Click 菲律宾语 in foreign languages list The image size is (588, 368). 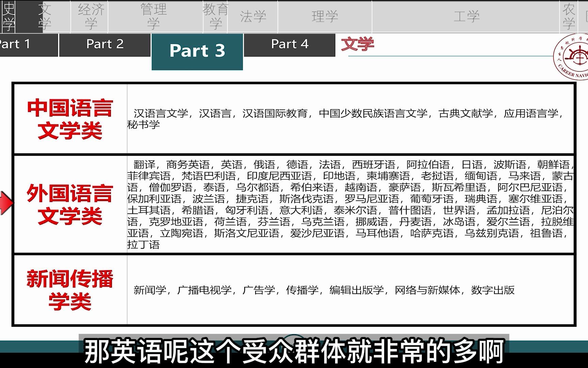[149, 176]
